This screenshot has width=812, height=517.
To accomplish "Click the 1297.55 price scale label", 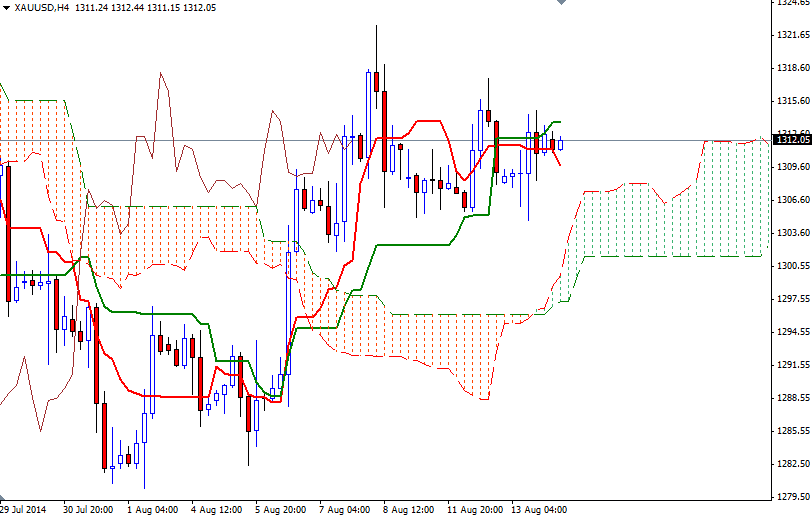I will click(x=793, y=298).
